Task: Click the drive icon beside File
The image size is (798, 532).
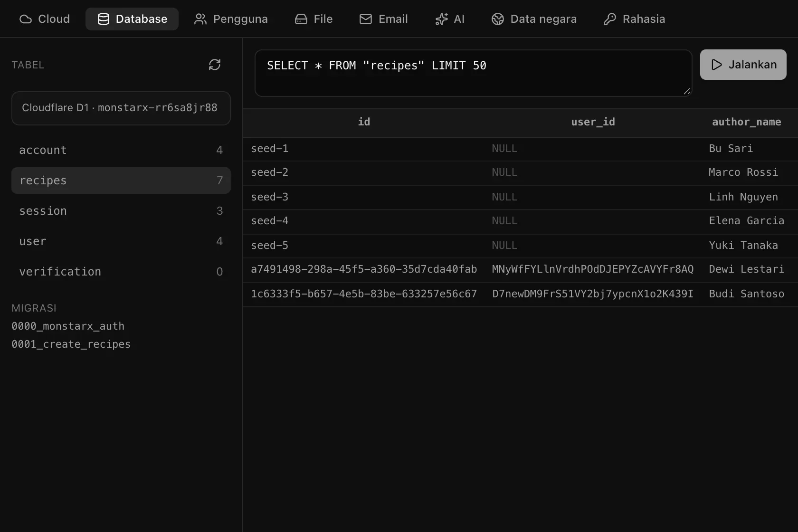Action: click(x=301, y=19)
